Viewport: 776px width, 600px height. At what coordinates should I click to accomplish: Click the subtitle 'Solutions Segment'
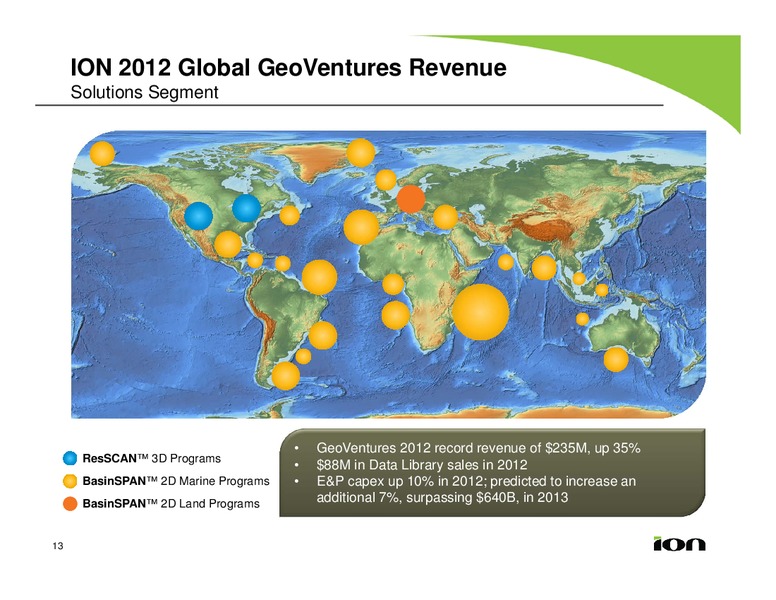(145, 93)
